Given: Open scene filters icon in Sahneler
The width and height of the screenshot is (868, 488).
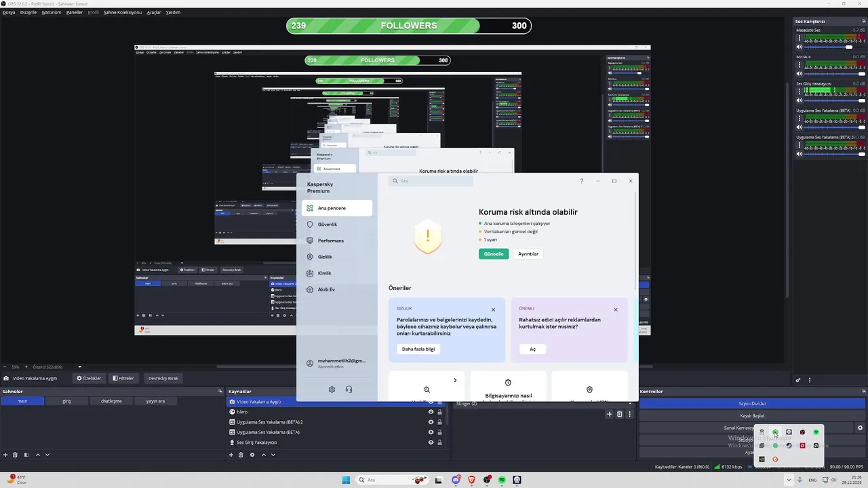Looking at the screenshot, I should coord(26,455).
